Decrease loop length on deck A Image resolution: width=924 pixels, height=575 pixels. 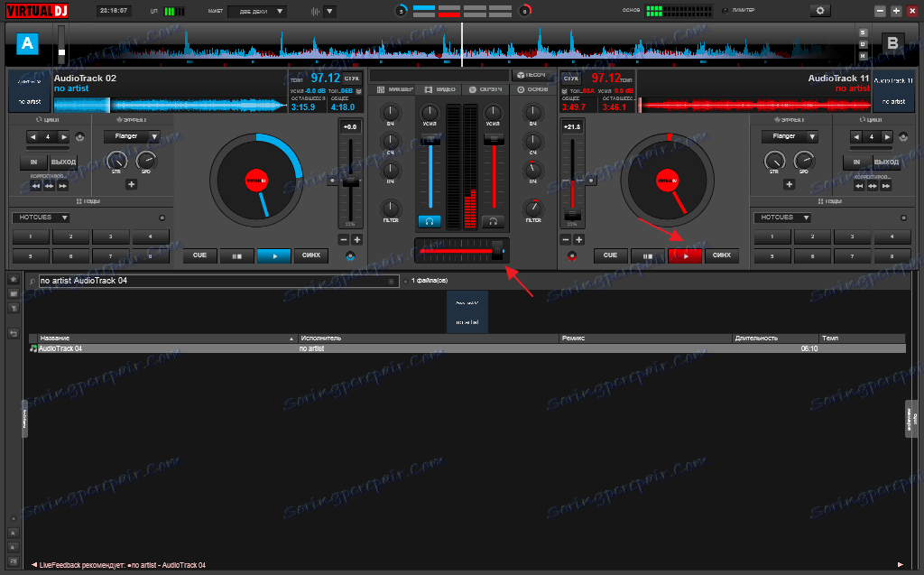tap(33, 137)
